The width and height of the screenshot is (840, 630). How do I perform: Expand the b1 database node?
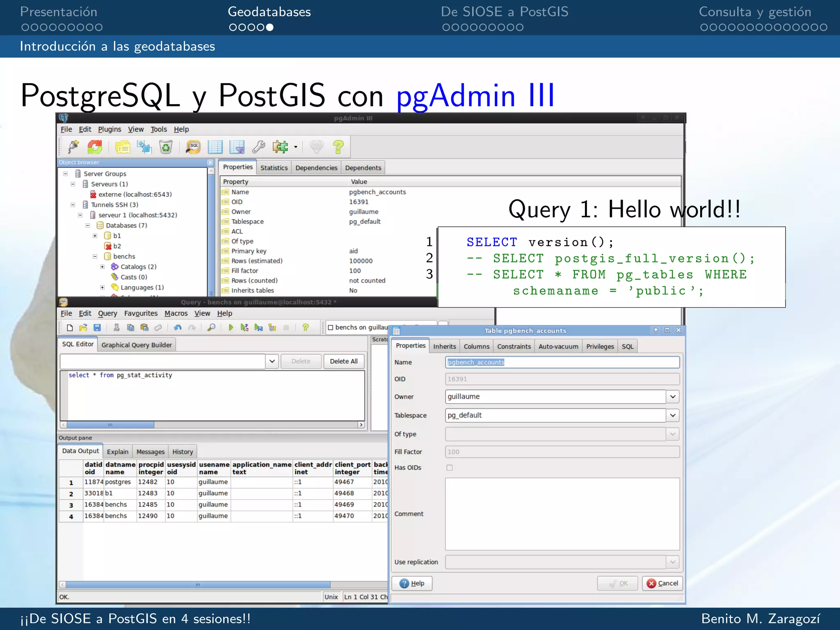(95, 236)
